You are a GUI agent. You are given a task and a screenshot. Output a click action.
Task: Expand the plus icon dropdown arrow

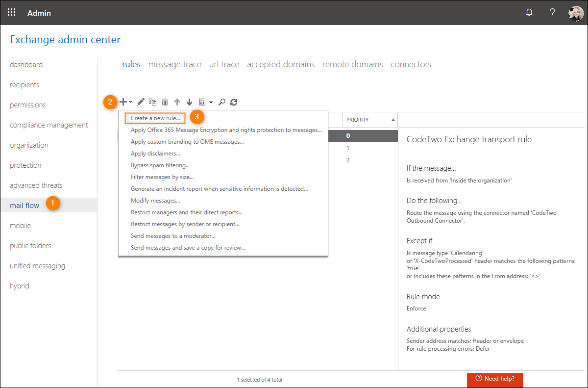pyautogui.click(x=130, y=102)
